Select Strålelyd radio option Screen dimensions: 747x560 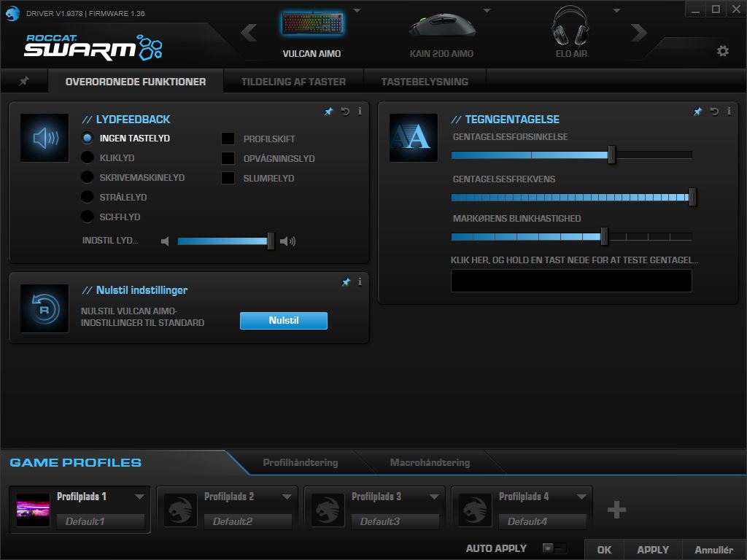pyautogui.click(x=88, y=197)
